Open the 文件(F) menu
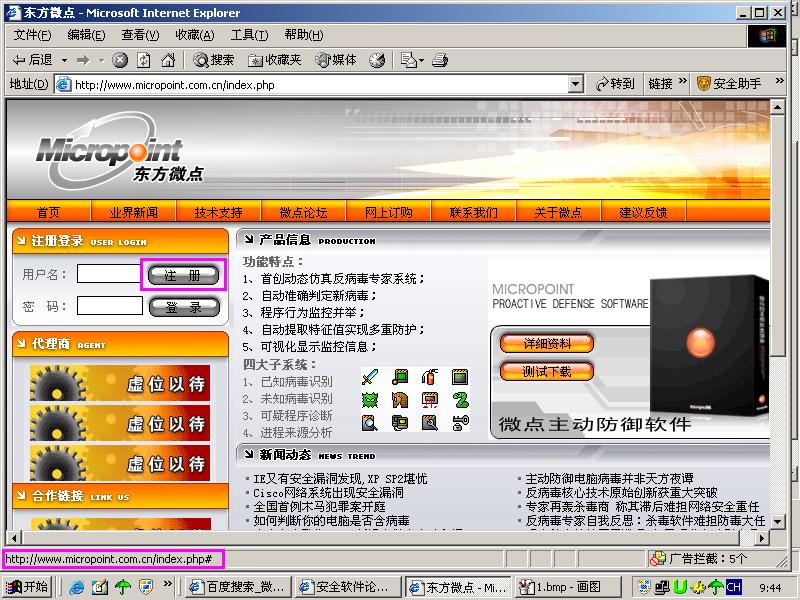Screen dimensions: 800x600 [32, 35]
